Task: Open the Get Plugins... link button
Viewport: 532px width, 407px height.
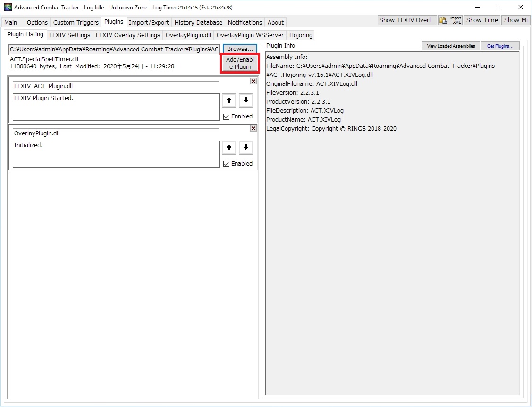Action: [500, 46]
